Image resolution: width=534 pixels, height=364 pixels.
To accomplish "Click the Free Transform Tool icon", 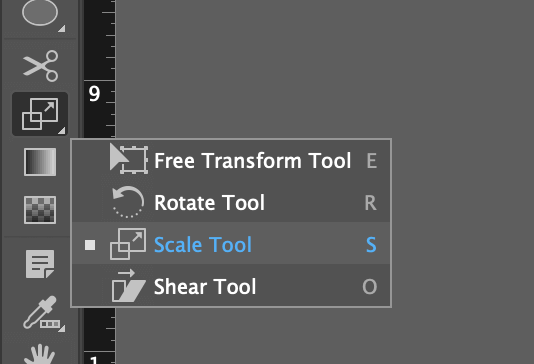I will 129,159.
